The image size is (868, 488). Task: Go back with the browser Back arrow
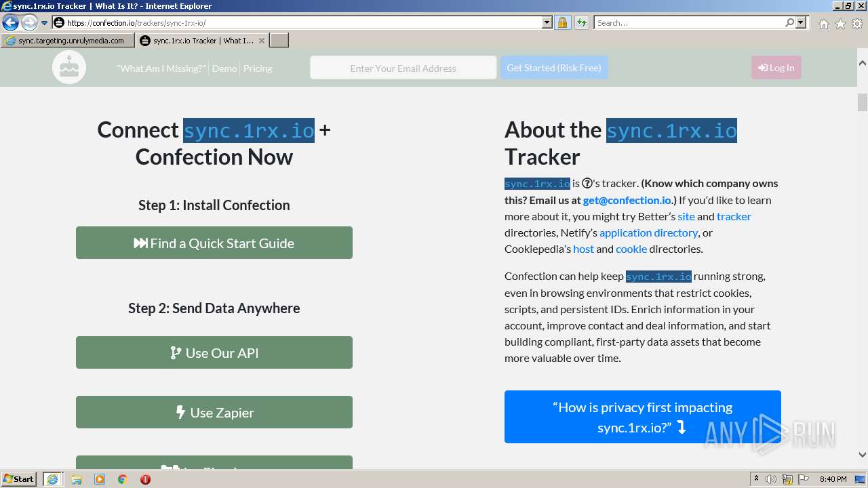(10, 23)
